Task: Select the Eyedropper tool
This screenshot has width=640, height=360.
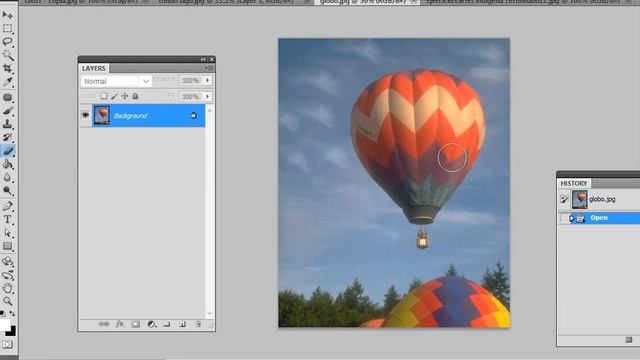Action: pyautogui.click(x=7, y=82)
